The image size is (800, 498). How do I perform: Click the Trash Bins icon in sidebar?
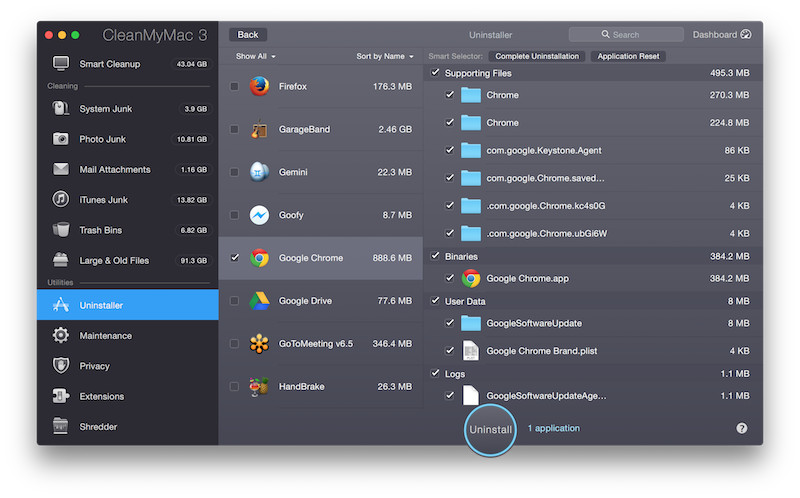click(61, 230)
